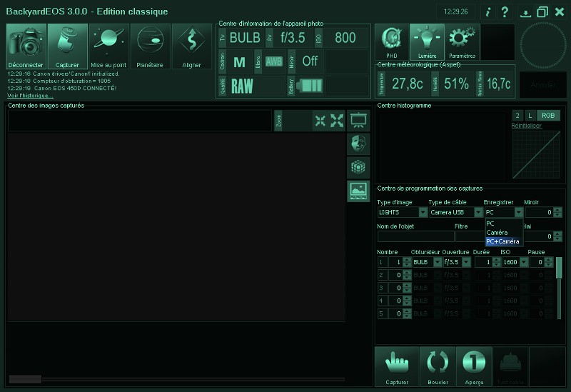571x392 pixels.
Task: Click the M camera mode indicator
Action: pos(239,62)
